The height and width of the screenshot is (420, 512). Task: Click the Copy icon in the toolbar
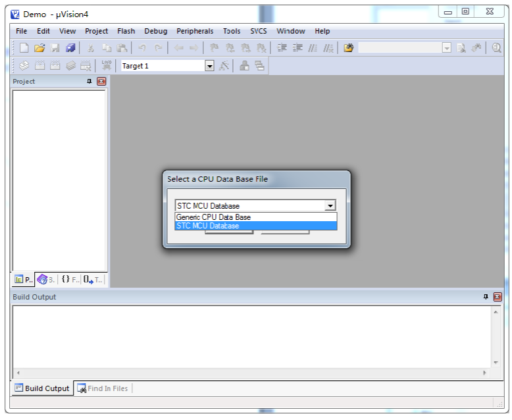pos(107,48)
